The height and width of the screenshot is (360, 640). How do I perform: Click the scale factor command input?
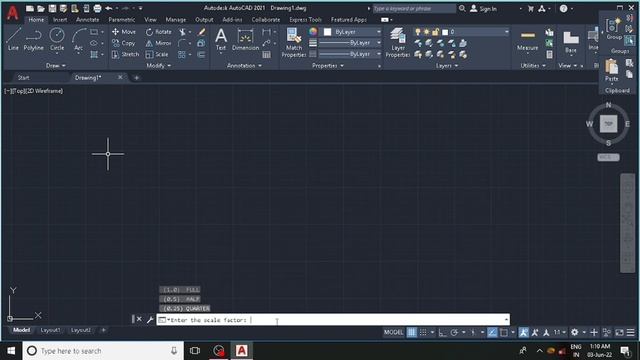[x=333, y=320]
